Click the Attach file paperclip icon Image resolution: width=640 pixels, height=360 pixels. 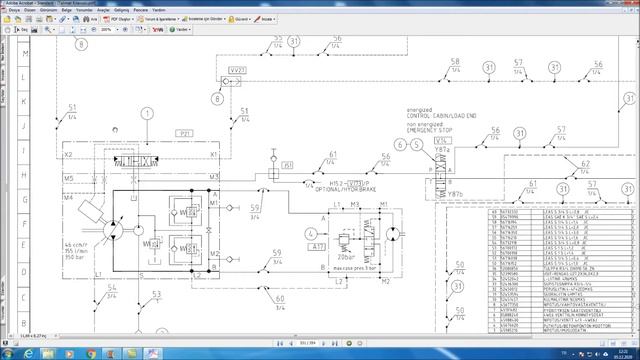click(62, 19)
